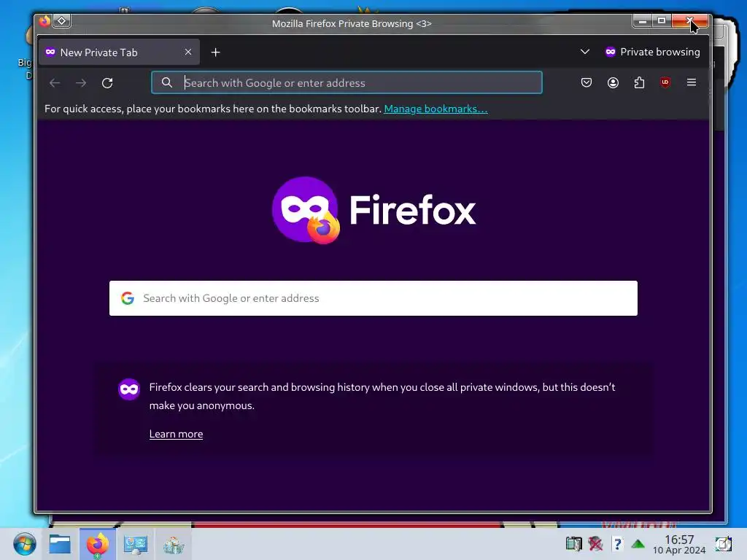Click the disabled network tray icon
Screen dimensions: 747x560
pos(595,543)
